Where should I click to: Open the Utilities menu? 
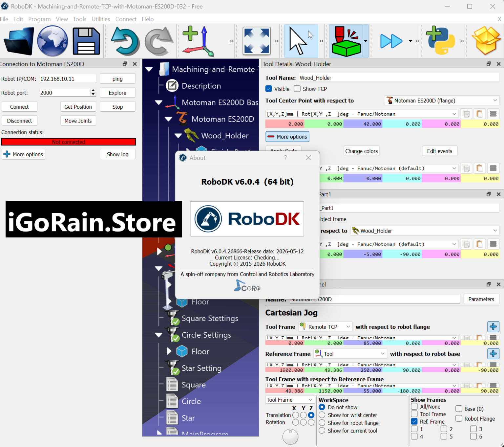coord(101,19)
